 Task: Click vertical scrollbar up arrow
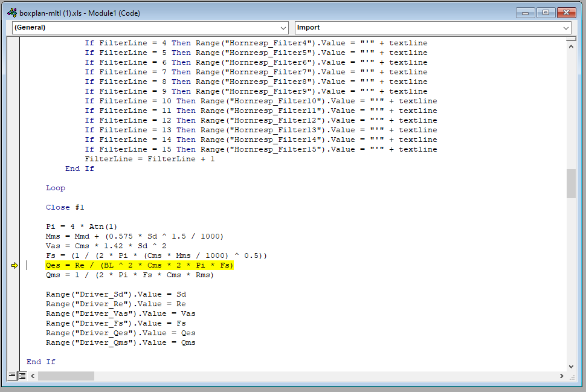pyautogui.click(x=571, y=47)
